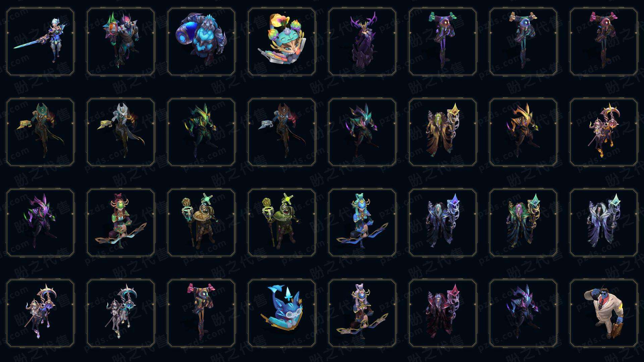Viewport: 644px width, 362px height.
Task: Choose the red-haired kneeling archer in green
Action: coord(121,223)
